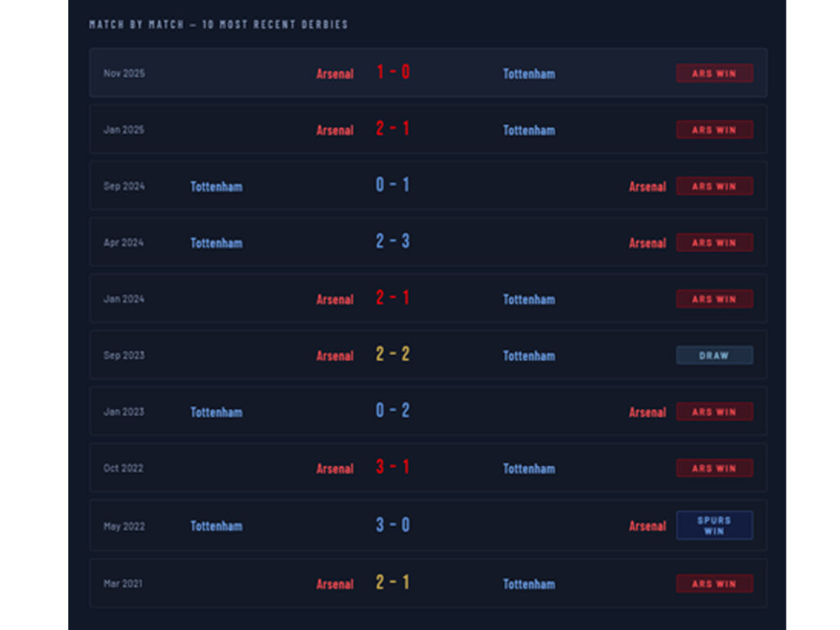The image size is (840, 630).
Task: Click the ARS WIN badge for Apr 2024
Action: 714,243
